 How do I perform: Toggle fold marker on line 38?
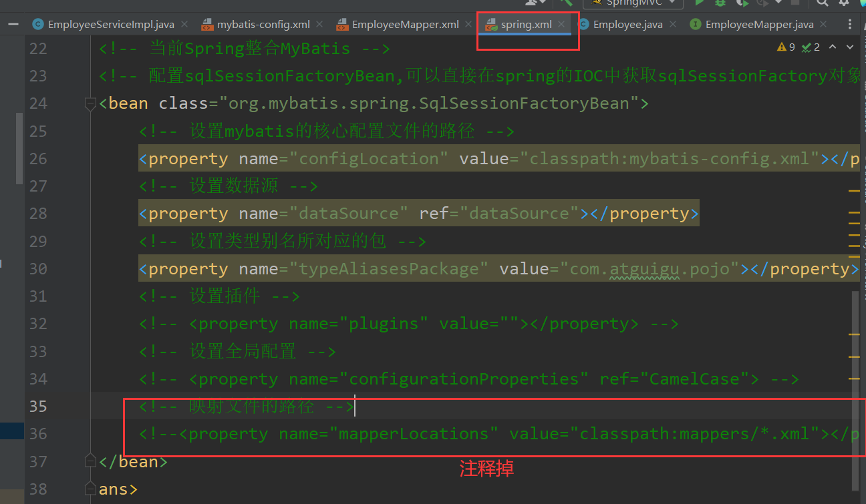[x=90, y=489]
